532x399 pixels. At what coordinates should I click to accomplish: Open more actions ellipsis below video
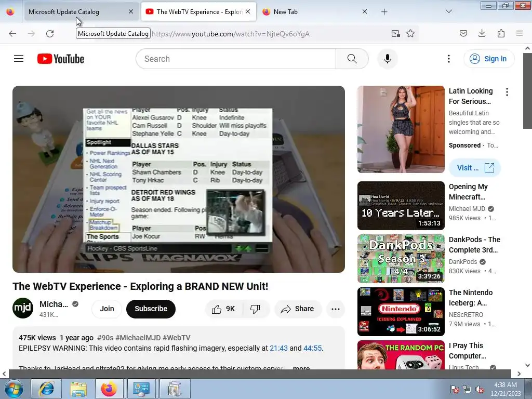tap(336, 309)
